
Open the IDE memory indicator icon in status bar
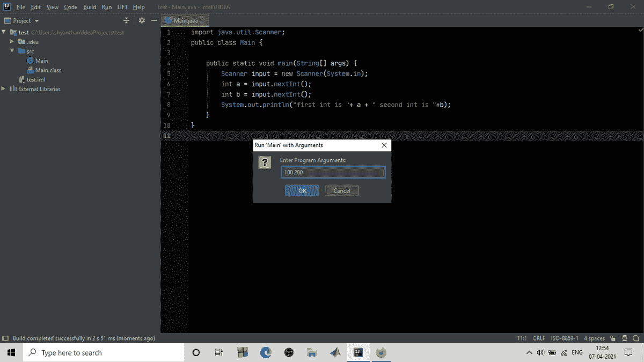(x=636, y=338)
